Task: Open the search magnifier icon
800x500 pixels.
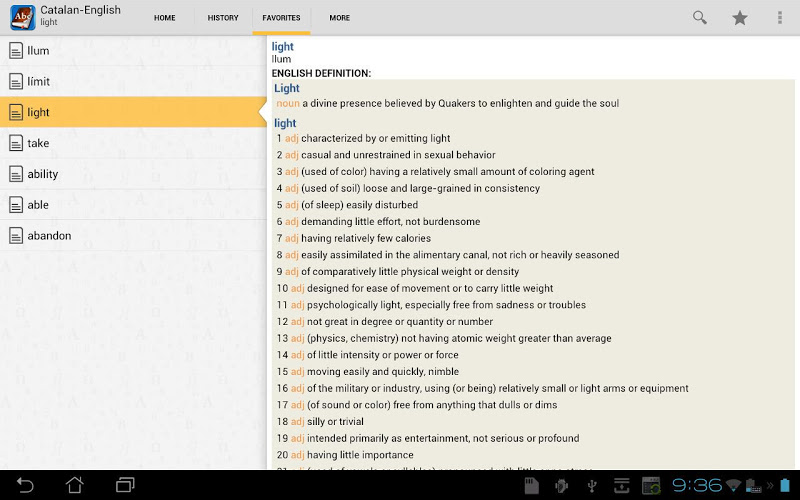Action: pos(700,18)
